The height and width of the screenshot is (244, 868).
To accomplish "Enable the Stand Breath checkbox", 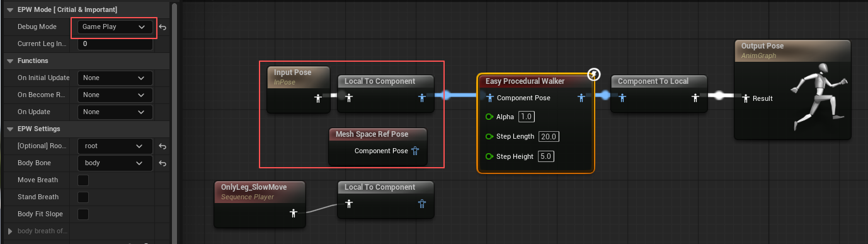I will [x=83, y=197].
